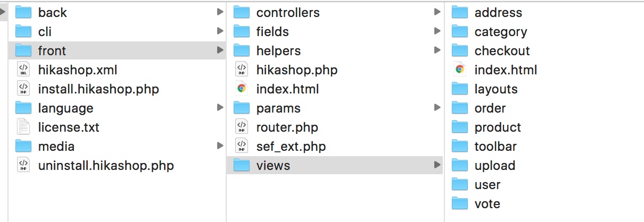
Task: Click the install.hikashop.php file icon
Action: (x=23, y=89)
